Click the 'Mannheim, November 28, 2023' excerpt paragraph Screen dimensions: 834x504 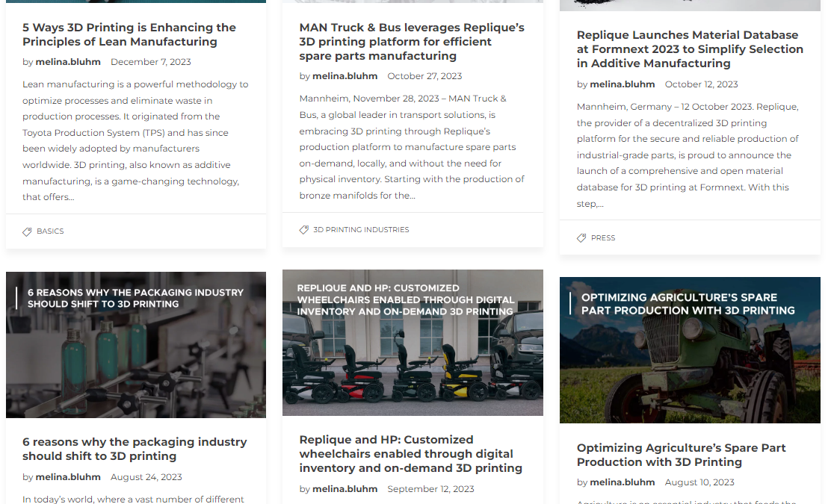(412, 147)
